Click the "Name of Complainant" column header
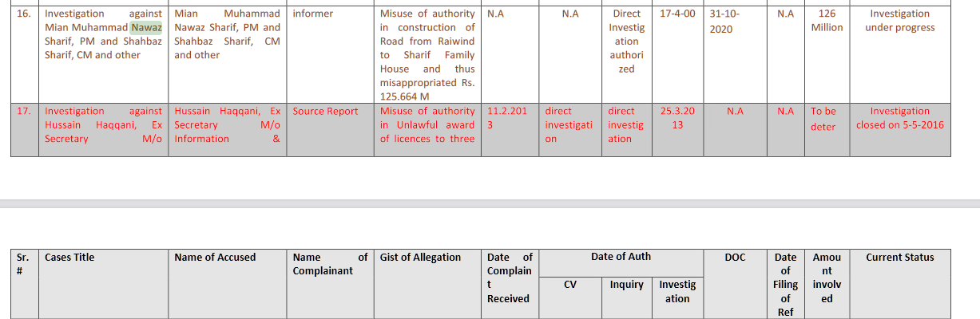 click(x=330, y=283)
